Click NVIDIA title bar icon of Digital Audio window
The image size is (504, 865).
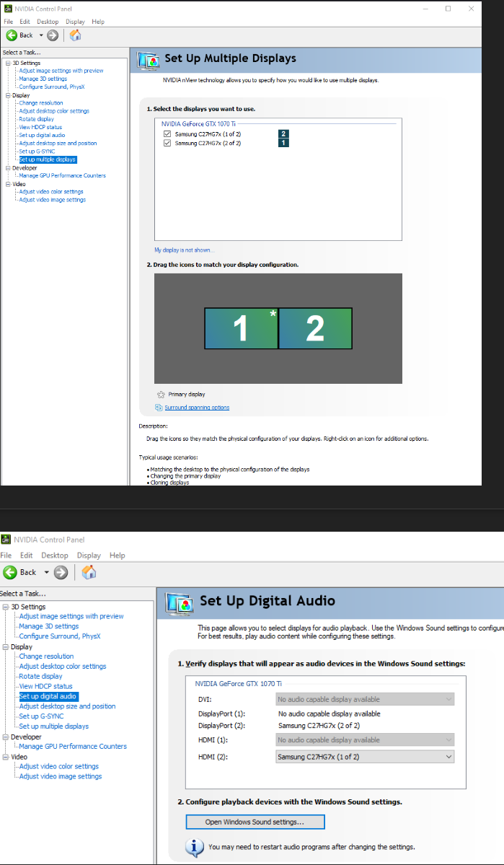pos(6,540)
